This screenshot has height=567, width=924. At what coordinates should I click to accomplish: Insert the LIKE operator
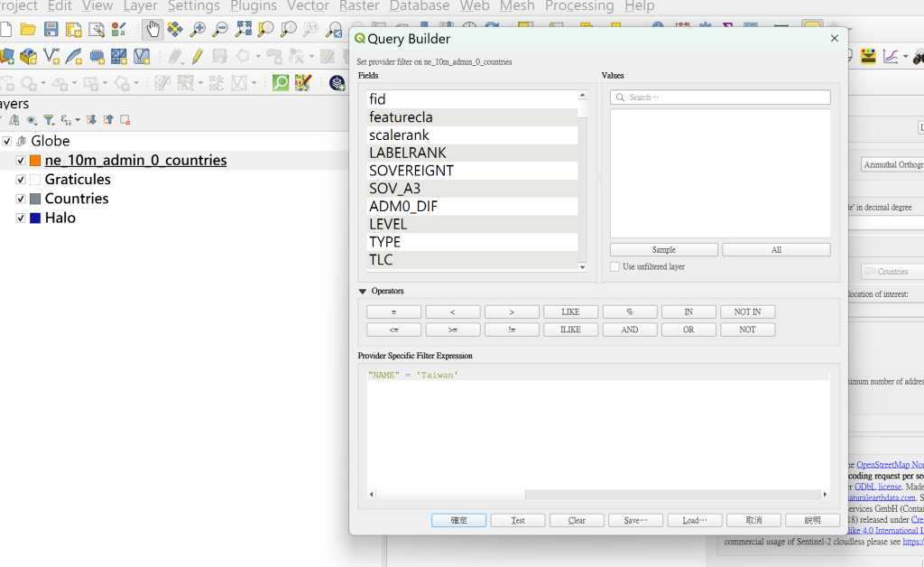point(570,311)
